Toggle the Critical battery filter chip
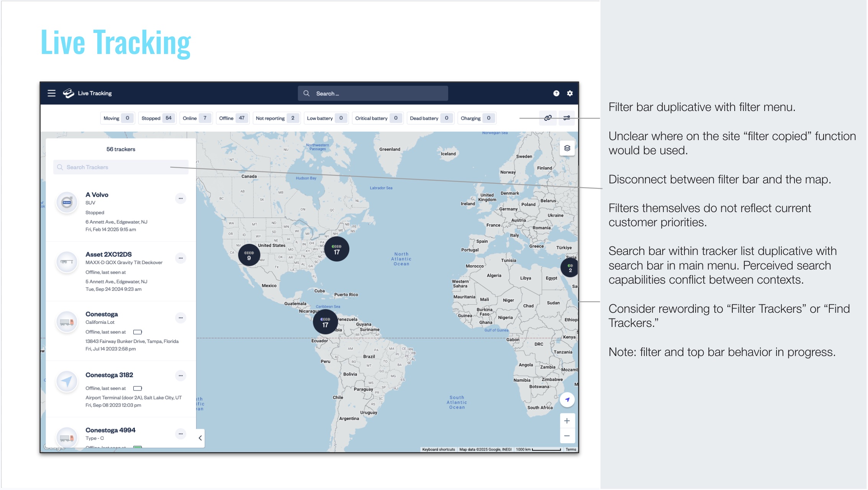Image resolution: width=868 pixels, height=490 pixels. (x=377, y=118)
